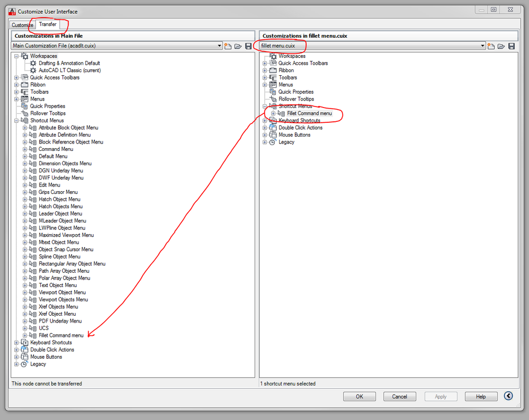Switch to the Customize tab
The width and height of the screenshot is (529, 420).
[x=22, y=25]
